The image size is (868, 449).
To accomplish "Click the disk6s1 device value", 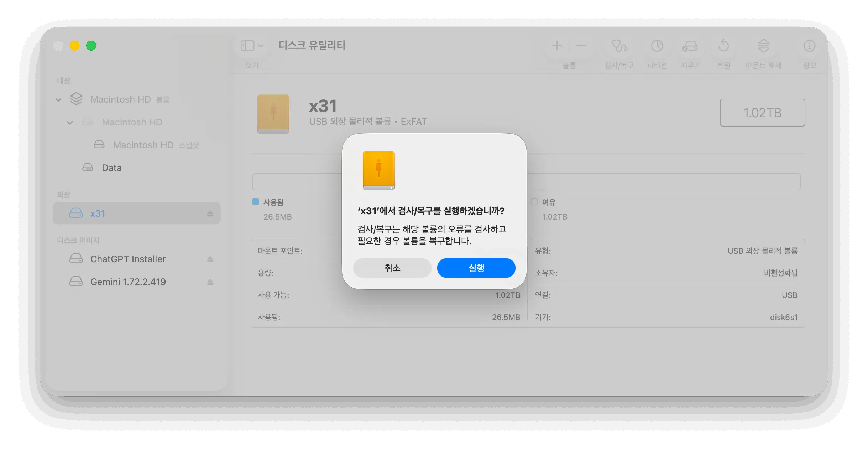I will [784, 317].
